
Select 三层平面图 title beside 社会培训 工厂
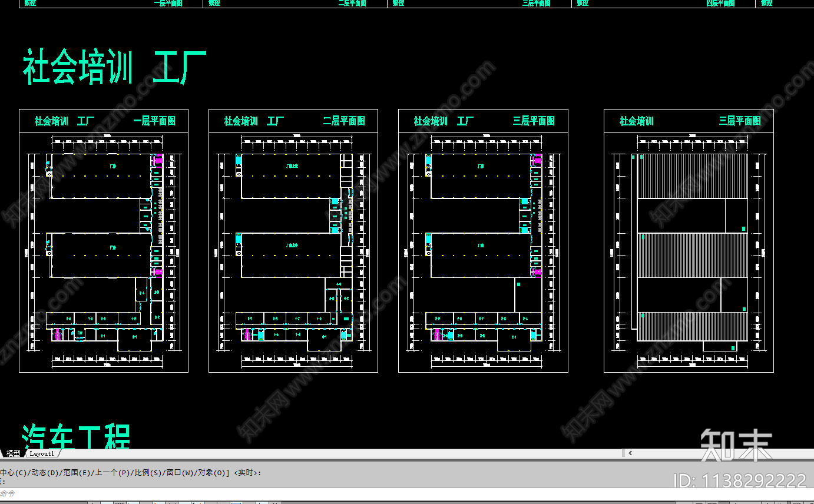pos(534,121)
